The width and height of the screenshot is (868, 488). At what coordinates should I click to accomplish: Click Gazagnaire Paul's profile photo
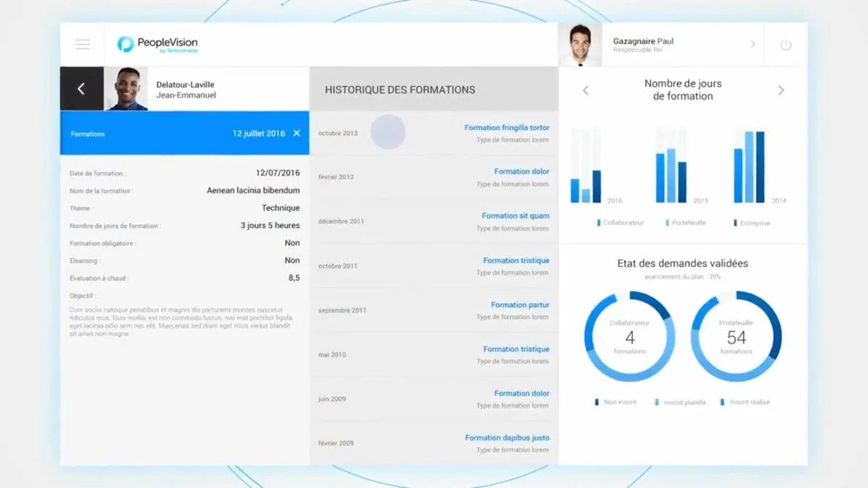pyautogui.click(x=580, y=45)
